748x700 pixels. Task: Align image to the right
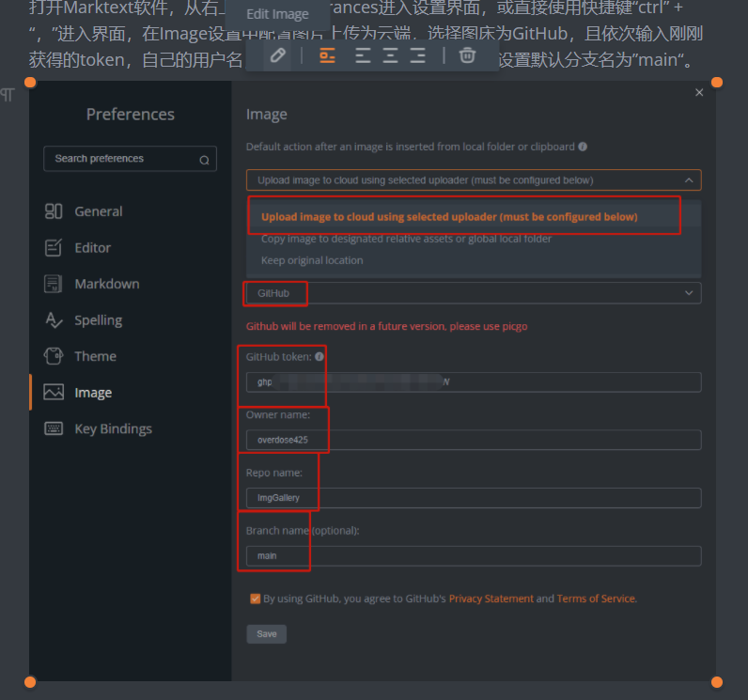[418, 55]
